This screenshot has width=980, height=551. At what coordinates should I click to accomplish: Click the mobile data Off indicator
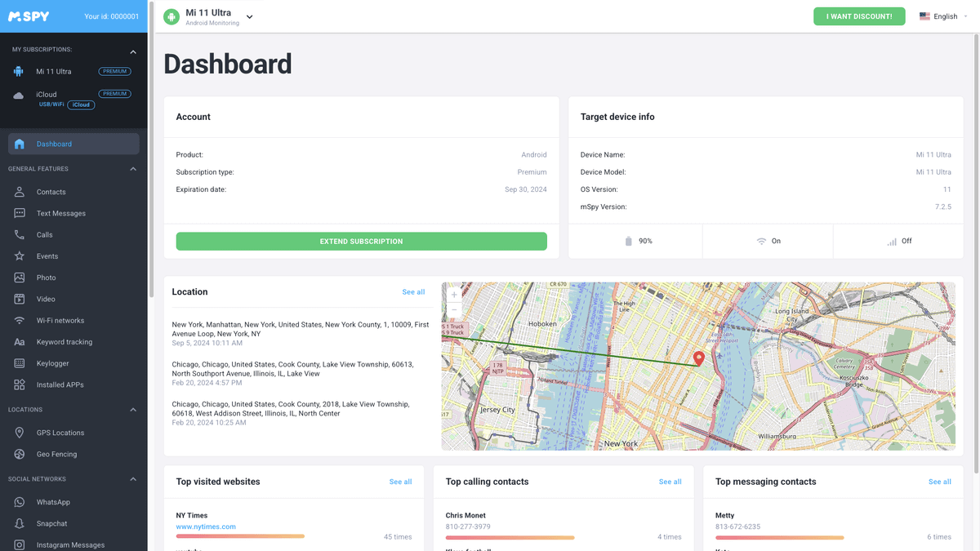point(895,241)
